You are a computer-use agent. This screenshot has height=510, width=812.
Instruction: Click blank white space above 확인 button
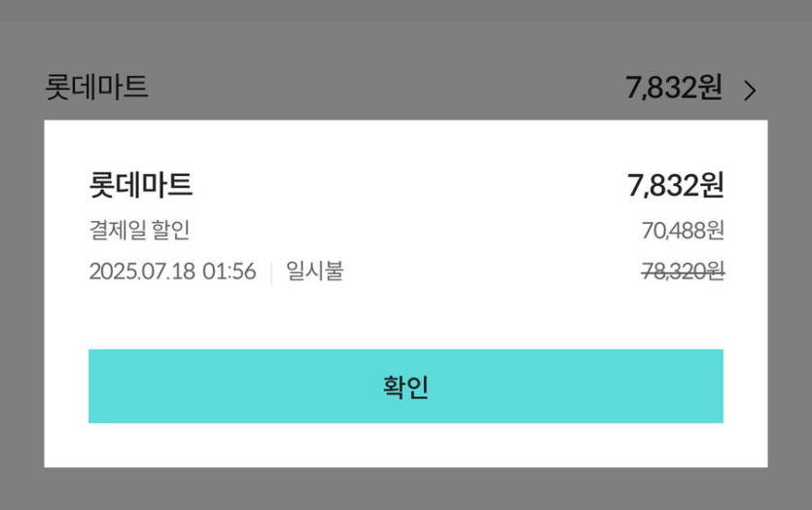406,318
